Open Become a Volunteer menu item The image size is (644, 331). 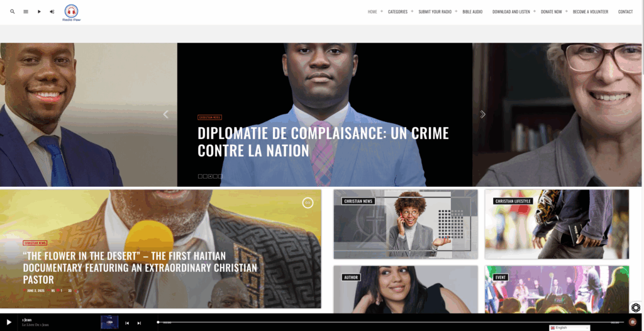click(590, 12)
